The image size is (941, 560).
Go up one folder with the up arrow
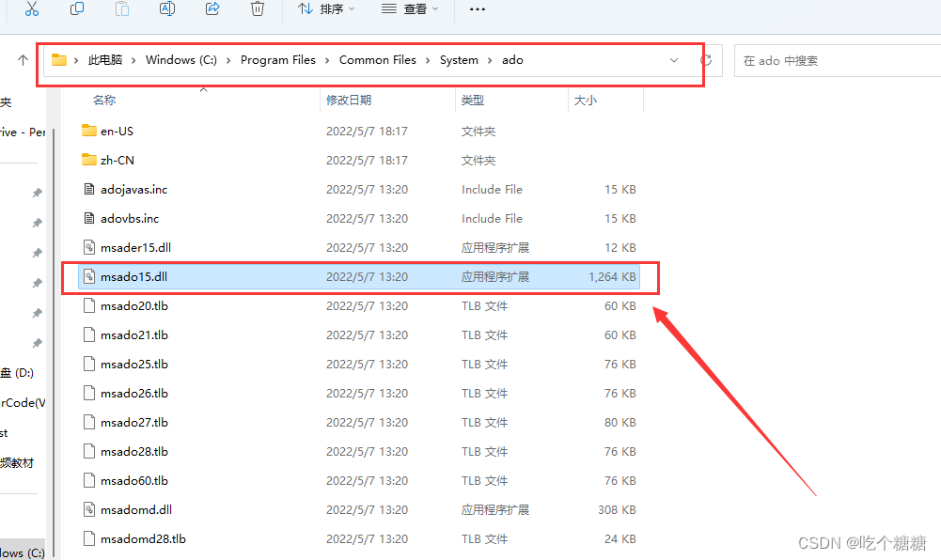coord(23,60)
